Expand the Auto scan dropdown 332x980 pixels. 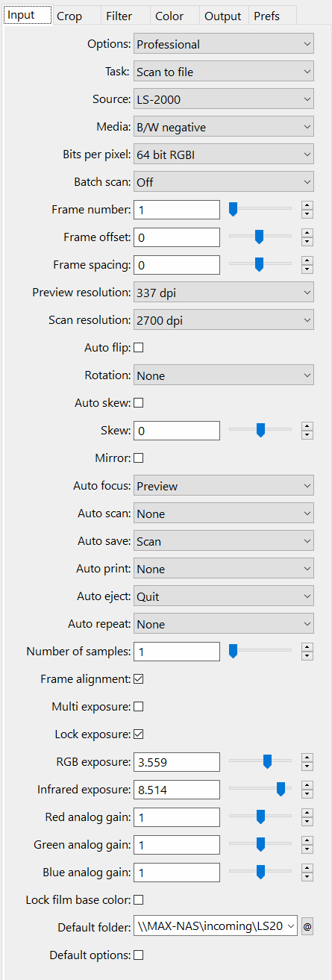[x=224, y=514]
